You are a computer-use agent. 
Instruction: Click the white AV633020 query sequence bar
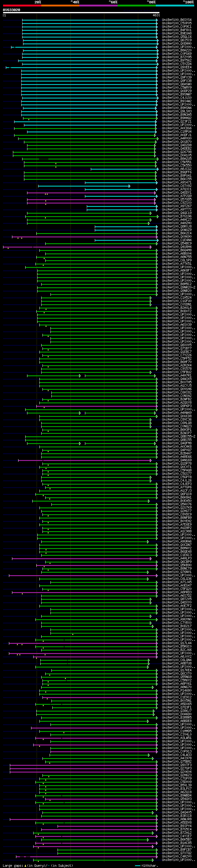(81, 12)
